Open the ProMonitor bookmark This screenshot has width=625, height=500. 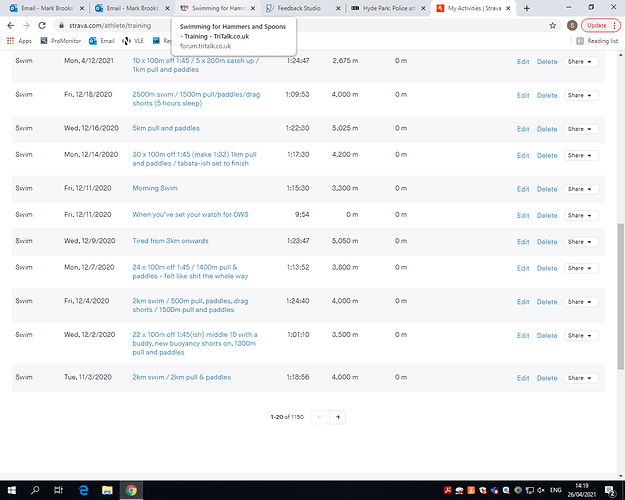61,41
